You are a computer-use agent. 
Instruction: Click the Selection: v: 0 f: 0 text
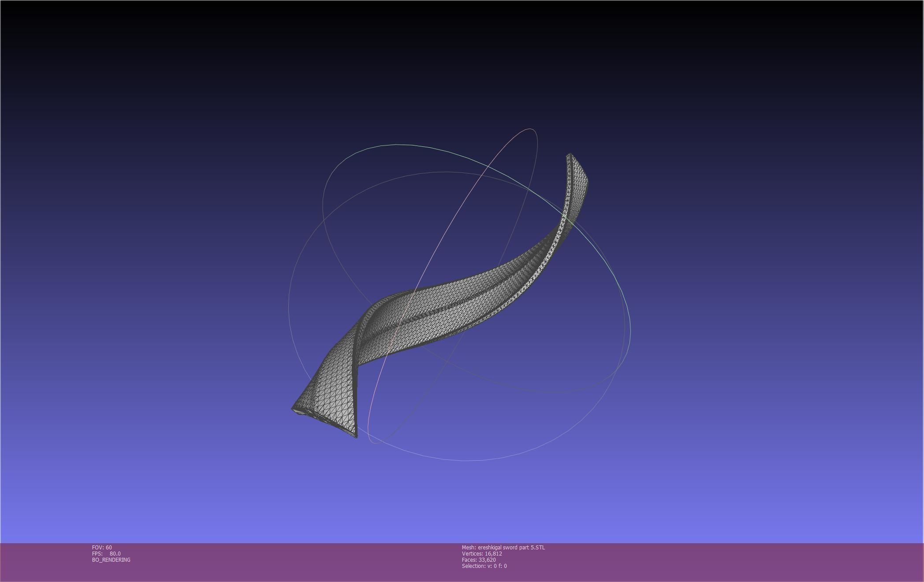click(x=484, y=566)
